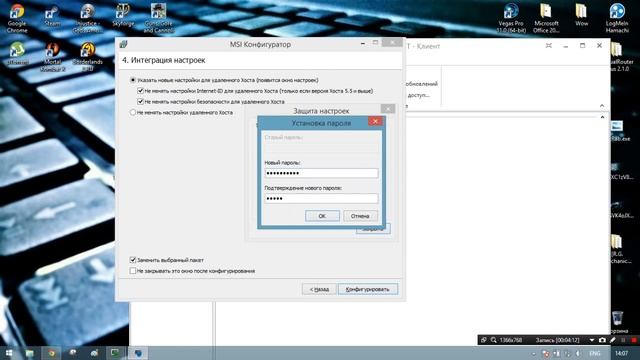Take snapshot with recorder camera icon
This screenshot has height=360, width=640.
(602, 340)
